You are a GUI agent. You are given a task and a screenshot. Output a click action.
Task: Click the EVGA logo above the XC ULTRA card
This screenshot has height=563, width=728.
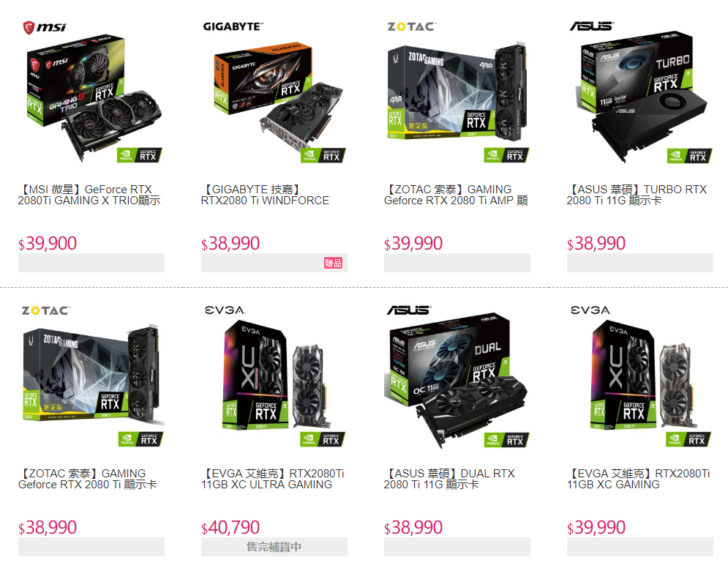coord(225,310)
